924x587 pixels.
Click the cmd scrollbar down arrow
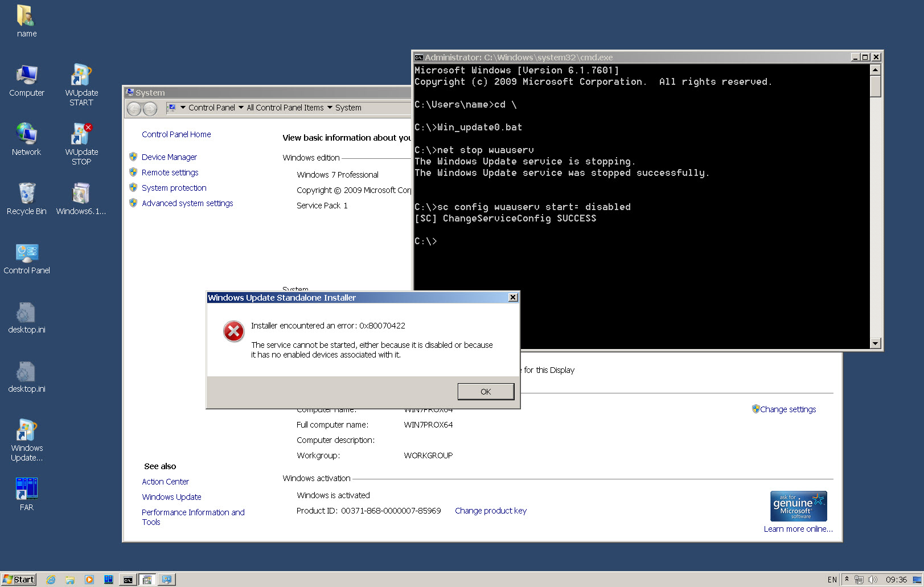tap(876, 343)
